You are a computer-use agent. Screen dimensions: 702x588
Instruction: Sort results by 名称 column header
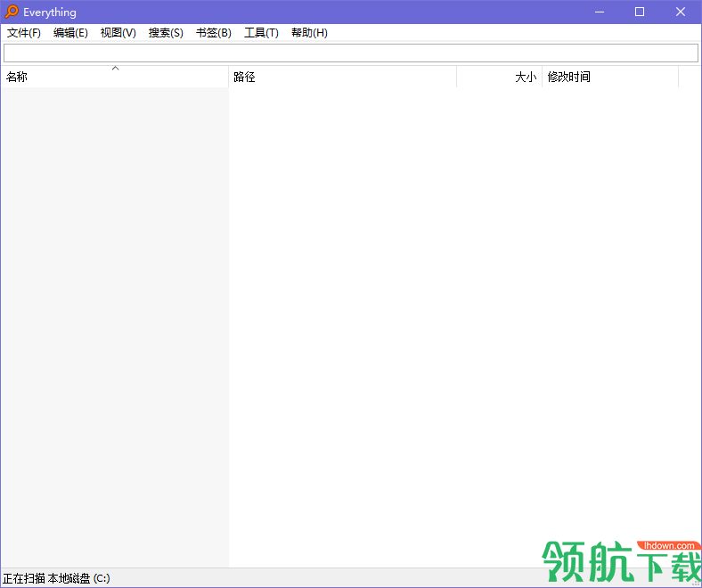[x=115, y=77]
